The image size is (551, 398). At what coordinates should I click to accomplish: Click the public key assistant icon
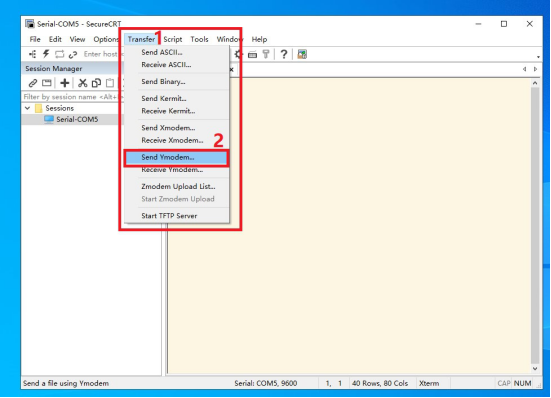coord(266,54)
